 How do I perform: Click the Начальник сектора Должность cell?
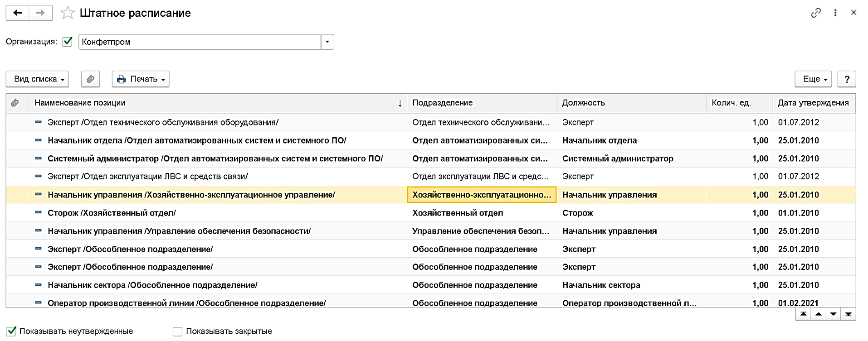[x=631, y=285]
